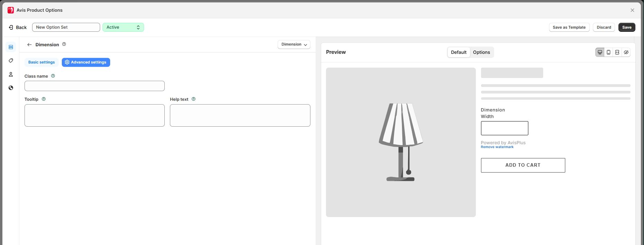The image size is (644, 245).
Task: Click the Save as Template button
Action: tap(569, 27)
